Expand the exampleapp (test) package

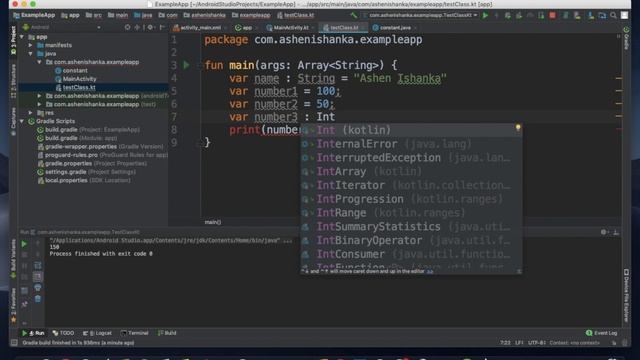39,104
